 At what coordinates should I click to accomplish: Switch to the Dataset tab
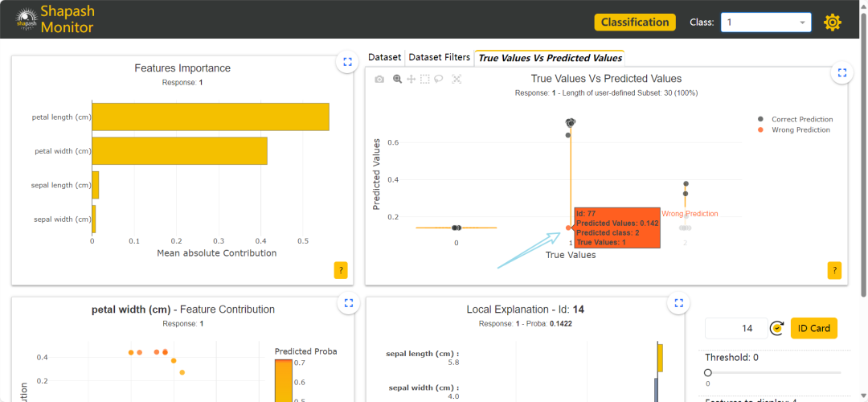pos(384,57)
